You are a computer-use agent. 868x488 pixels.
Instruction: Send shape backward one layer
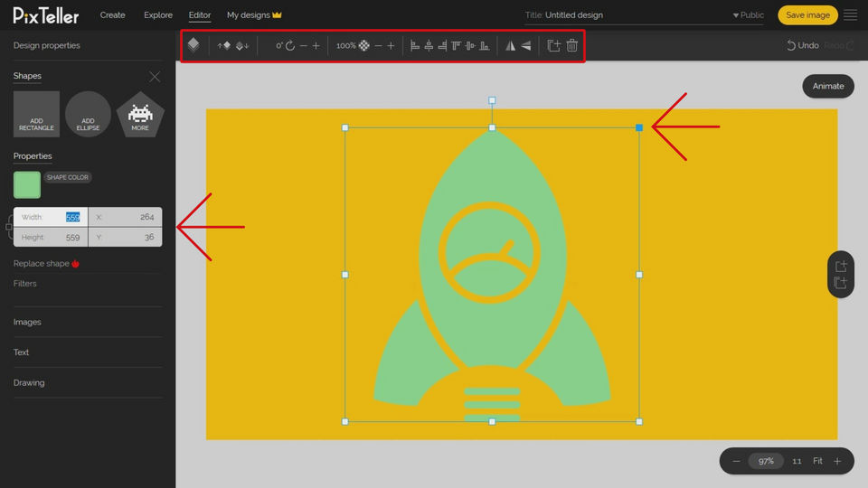point(242,45)
